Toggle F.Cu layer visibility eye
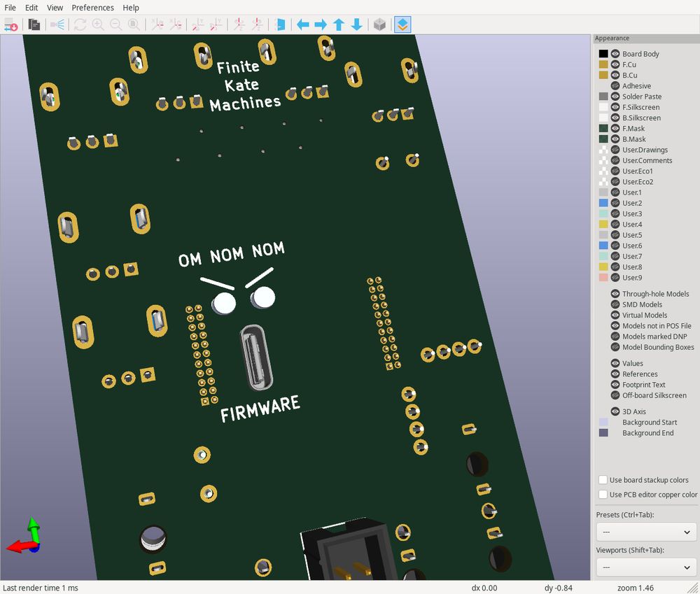 click(615, 64)
